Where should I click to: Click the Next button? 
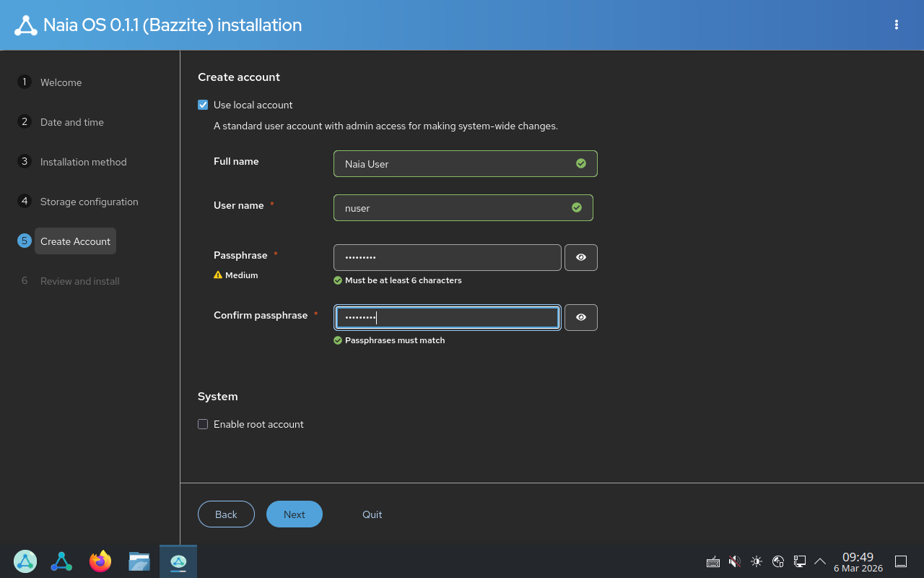(294, 514)
